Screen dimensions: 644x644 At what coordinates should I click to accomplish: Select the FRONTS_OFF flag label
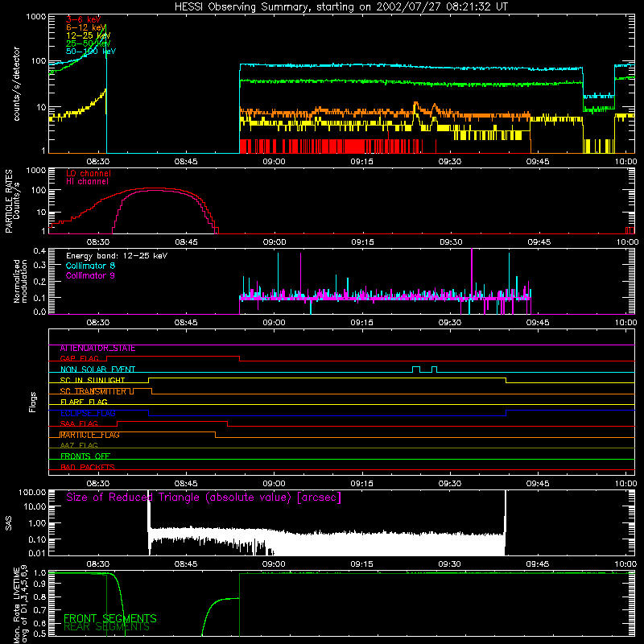coord(85,456)
